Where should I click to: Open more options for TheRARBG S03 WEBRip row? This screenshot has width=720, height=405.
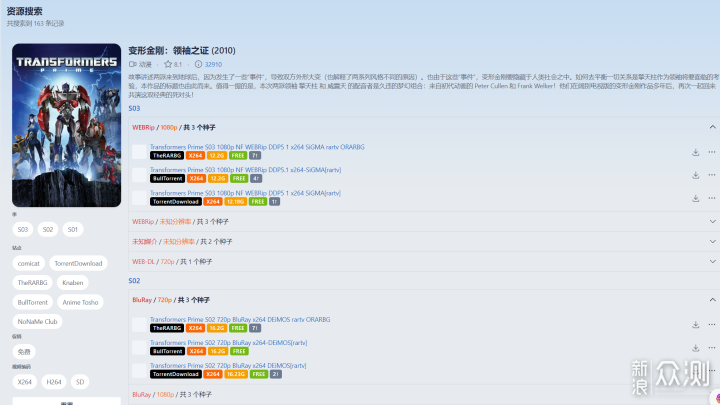tap(712, 152)
